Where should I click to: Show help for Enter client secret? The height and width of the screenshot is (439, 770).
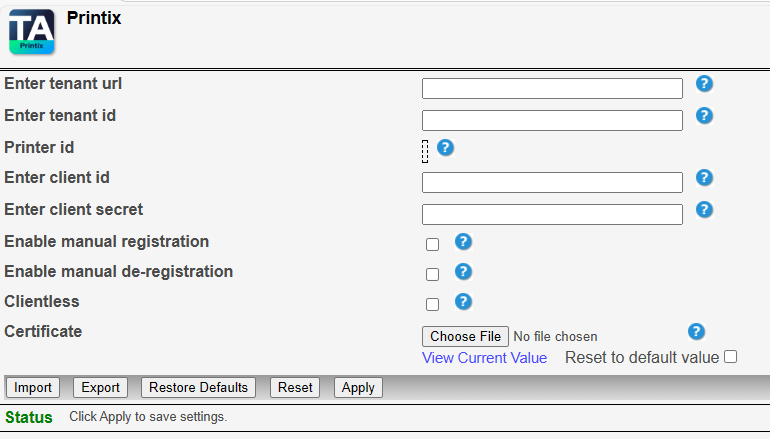[704, 210]
